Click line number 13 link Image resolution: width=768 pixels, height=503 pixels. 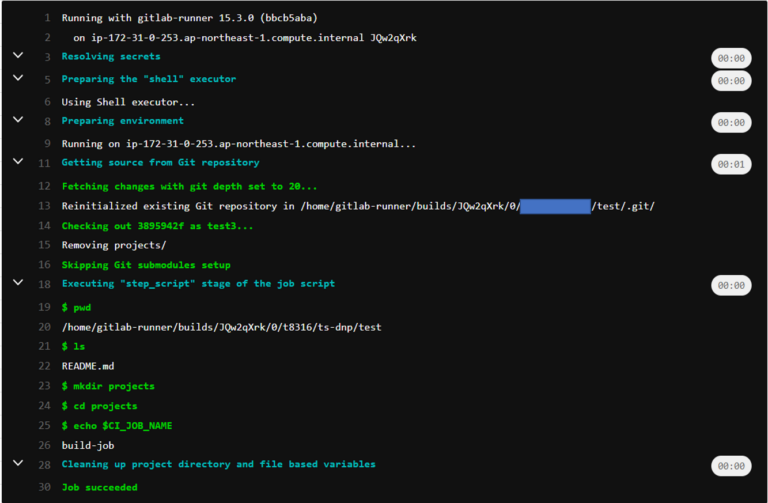coord(43,206)
